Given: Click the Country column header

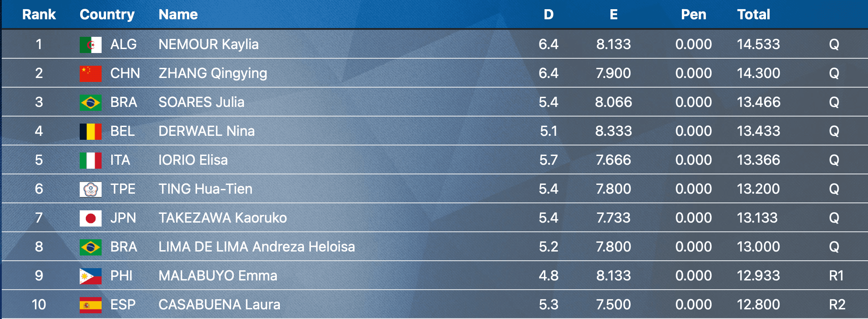Looking at the screenshot, I should tap(107, 14).
